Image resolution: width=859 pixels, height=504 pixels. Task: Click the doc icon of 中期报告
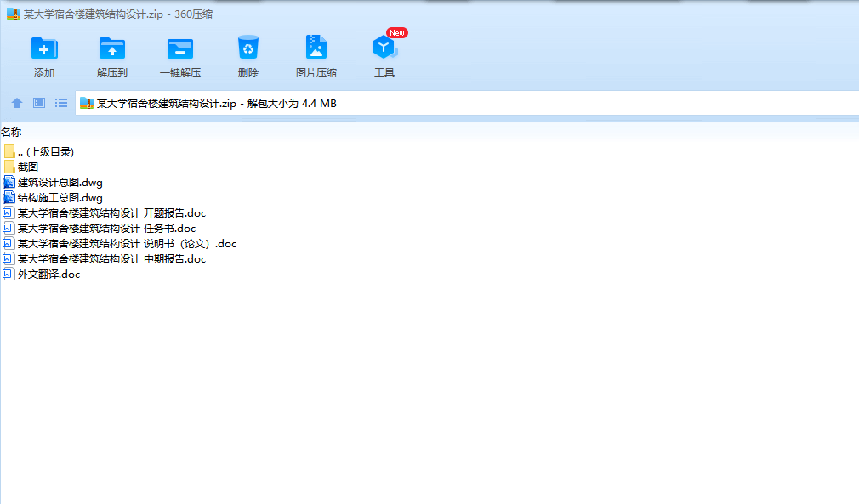9,259
